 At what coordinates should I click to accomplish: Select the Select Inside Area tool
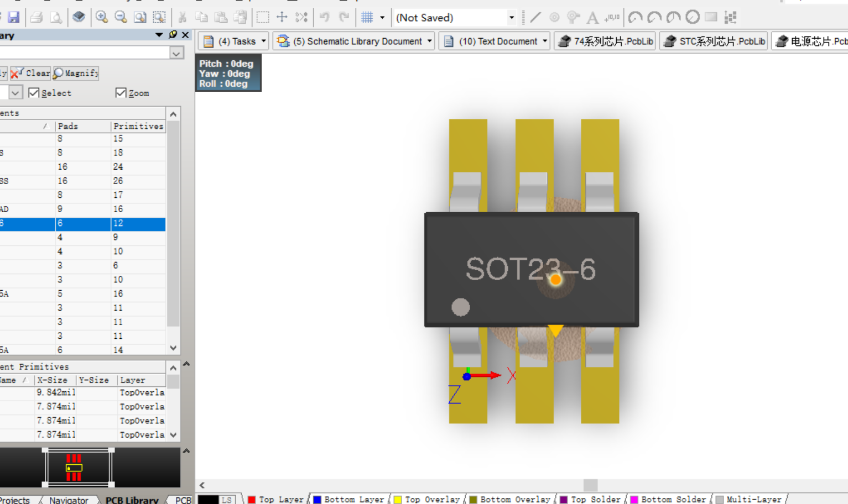point(263,17)
